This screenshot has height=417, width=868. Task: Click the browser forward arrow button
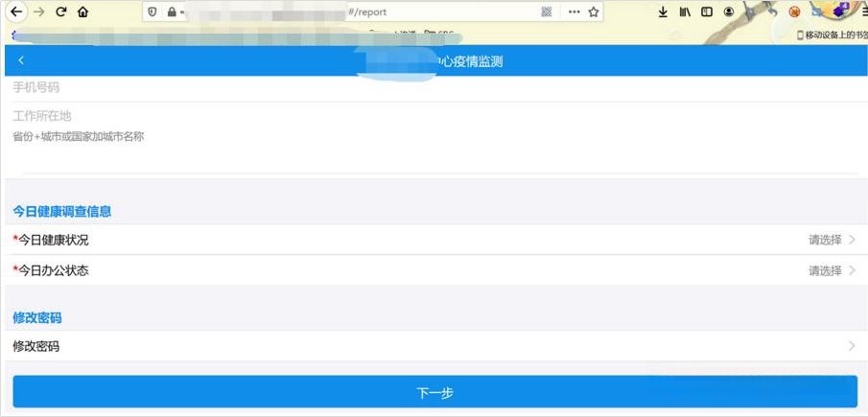tap(39, 12)
